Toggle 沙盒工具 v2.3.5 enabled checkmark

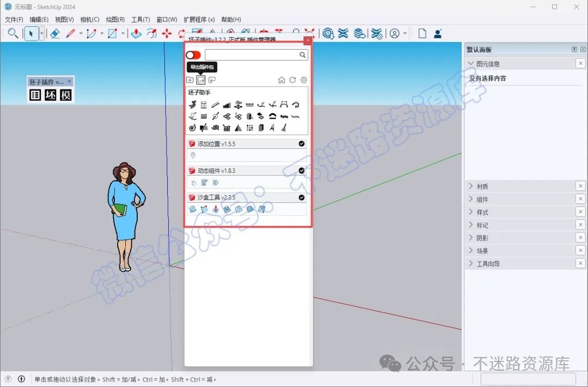click(x=302, y=197)
